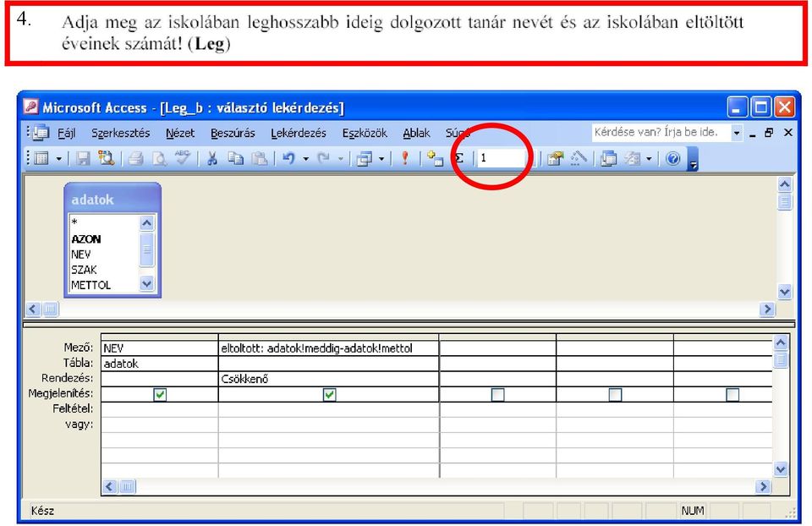Click the Query Type toolbar icon

pyautogui.click(x=365, y=158)
